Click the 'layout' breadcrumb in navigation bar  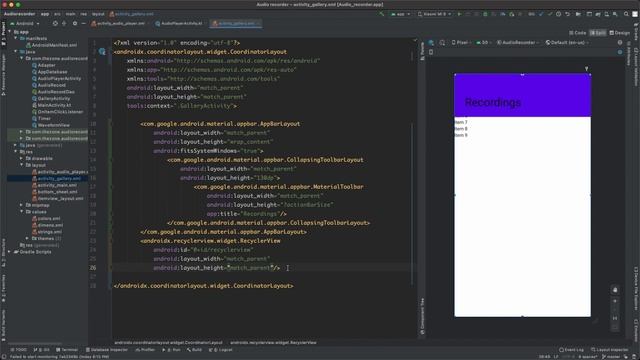pyautogui.click(x=98, y=14)
